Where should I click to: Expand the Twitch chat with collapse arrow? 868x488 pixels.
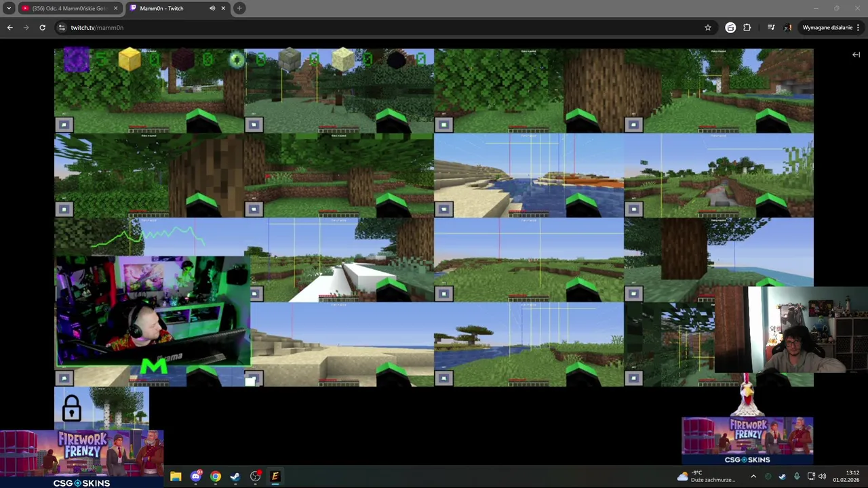pyautogui.click(x=856, y=54)
